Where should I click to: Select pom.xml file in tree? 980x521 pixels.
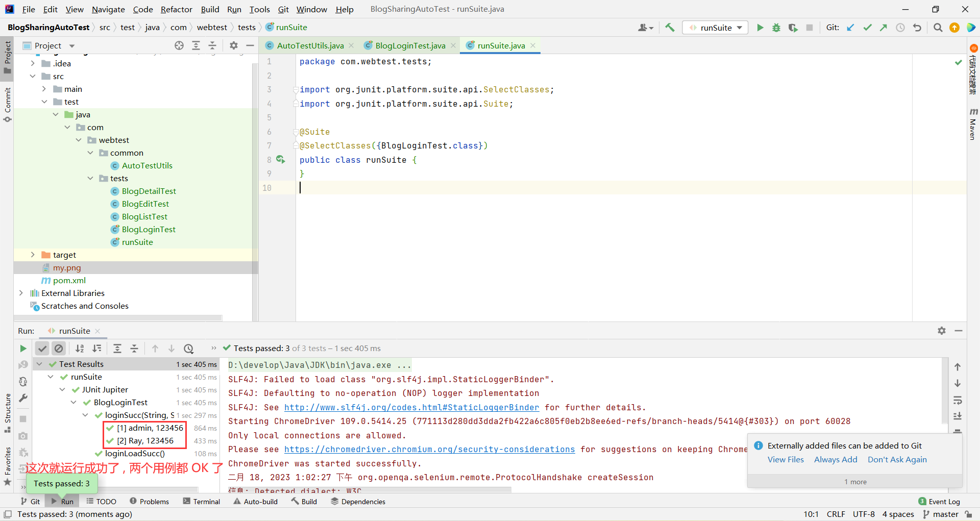tap(69, 280)
